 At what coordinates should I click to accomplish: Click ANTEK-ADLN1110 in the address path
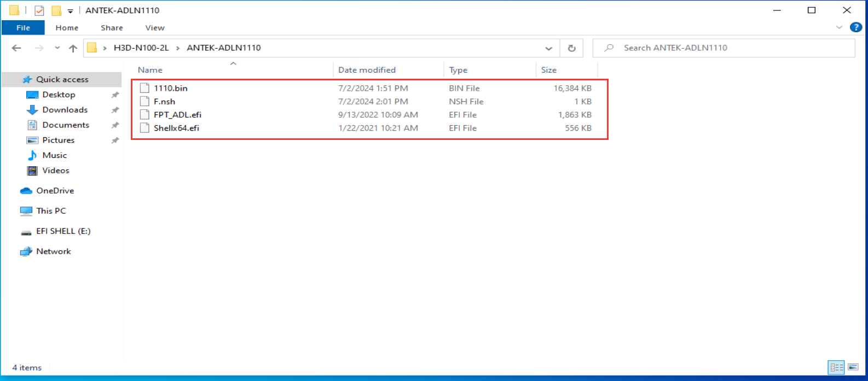coord(224,48)
